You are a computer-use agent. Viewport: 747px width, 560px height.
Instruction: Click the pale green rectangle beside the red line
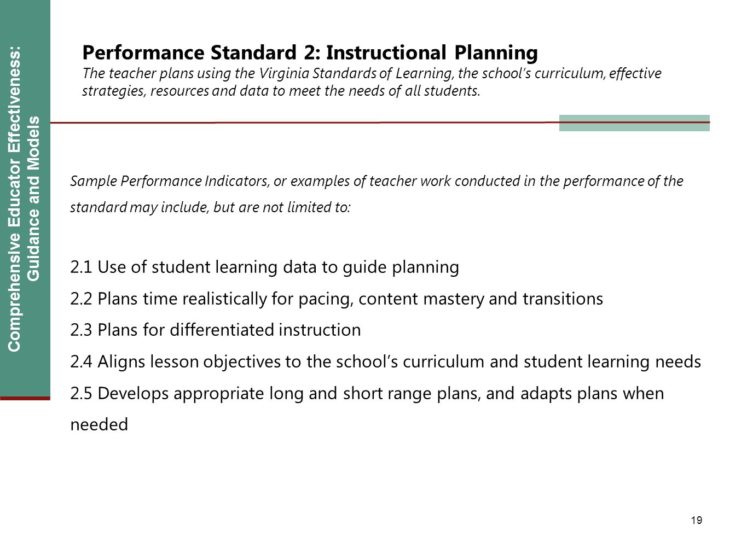tap(634, 123)
